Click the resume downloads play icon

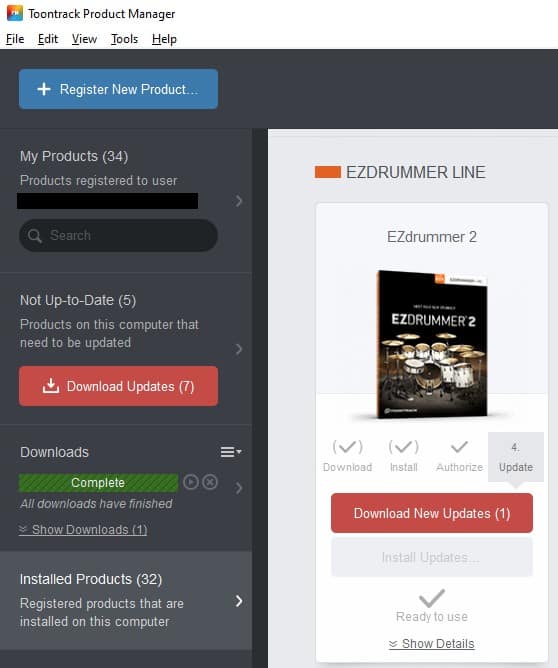coord(191,482)
